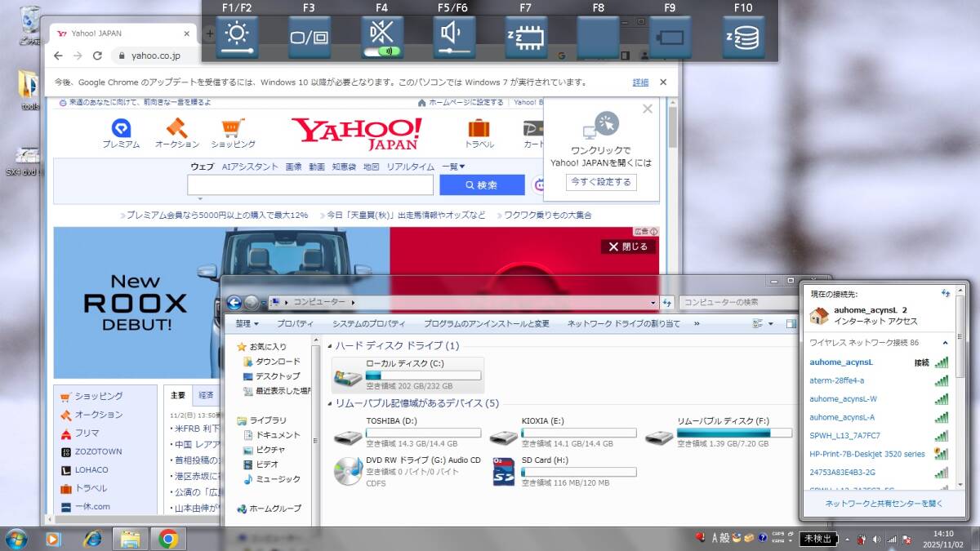
Task: Click the F10 hibernate icon
Action: tap(742, 38)
